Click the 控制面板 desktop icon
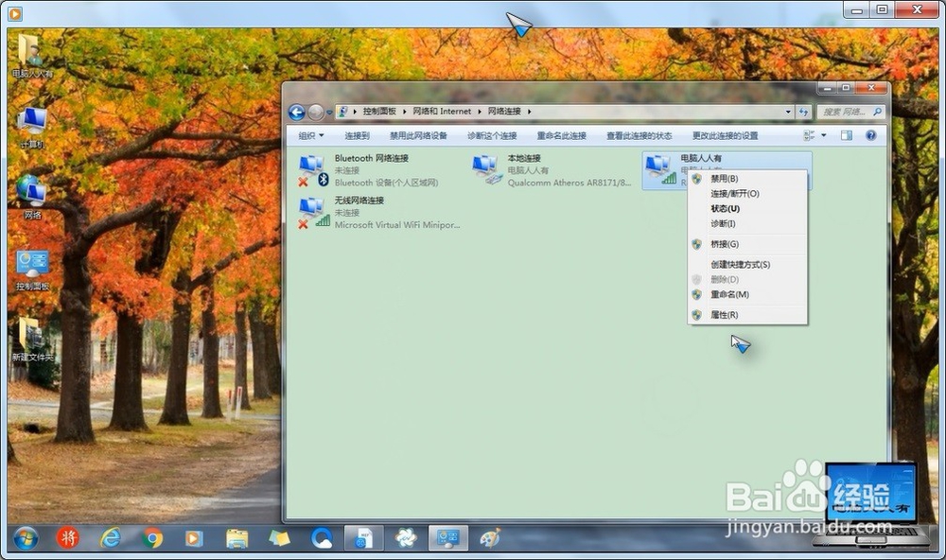Screen dimensions: 946x560 point(32,271)
